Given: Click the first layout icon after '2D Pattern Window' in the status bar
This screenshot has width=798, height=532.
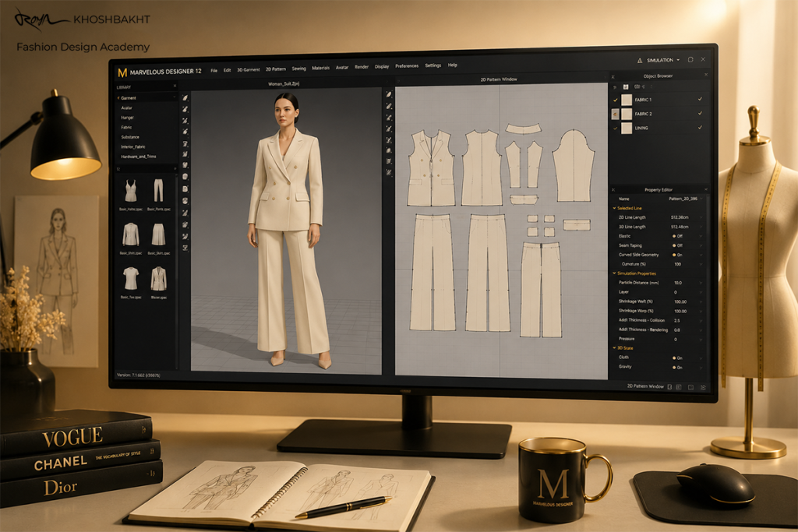Looking at the screenshot, I should coord(669,387).
